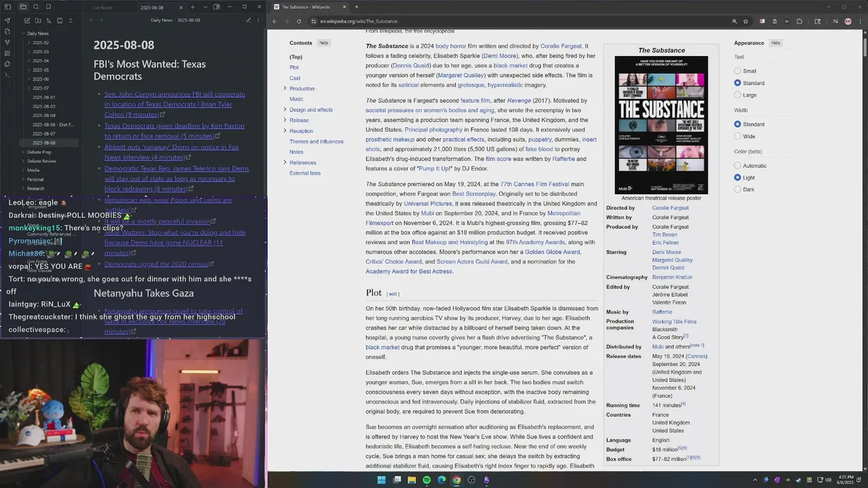Open the Demi Moore link in intro paragraph
Viewport: 868px width, 488px height.
500,56
